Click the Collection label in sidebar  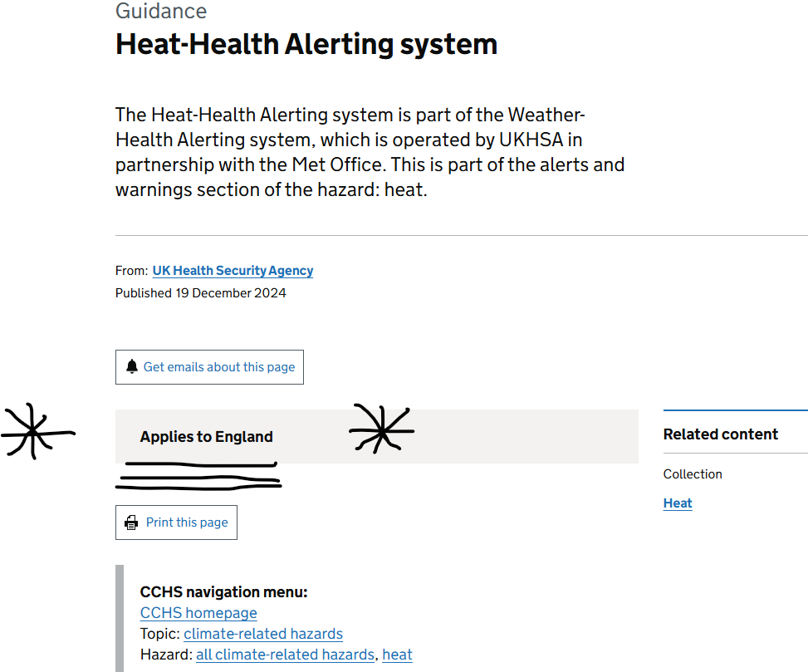click(x=693, y=474)
